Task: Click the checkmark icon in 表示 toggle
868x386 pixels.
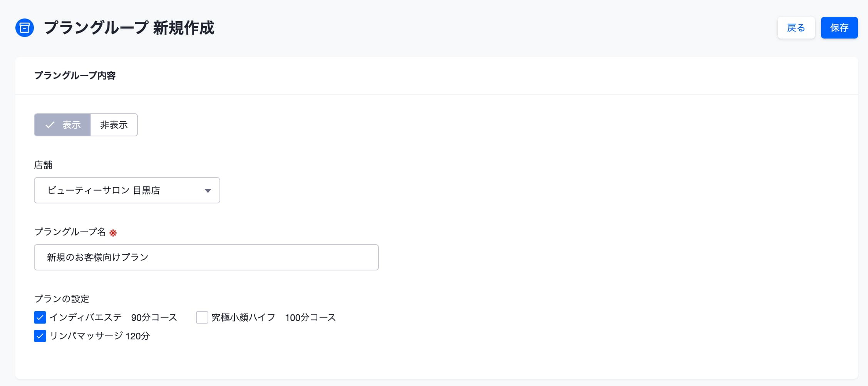Action: (50, 125)
